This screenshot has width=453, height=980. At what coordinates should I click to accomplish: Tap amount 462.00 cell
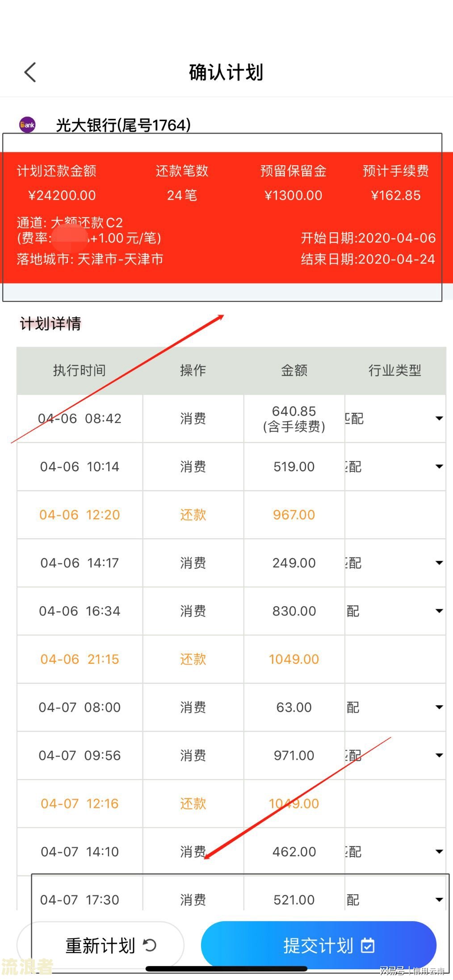click(x=294, y=851)
